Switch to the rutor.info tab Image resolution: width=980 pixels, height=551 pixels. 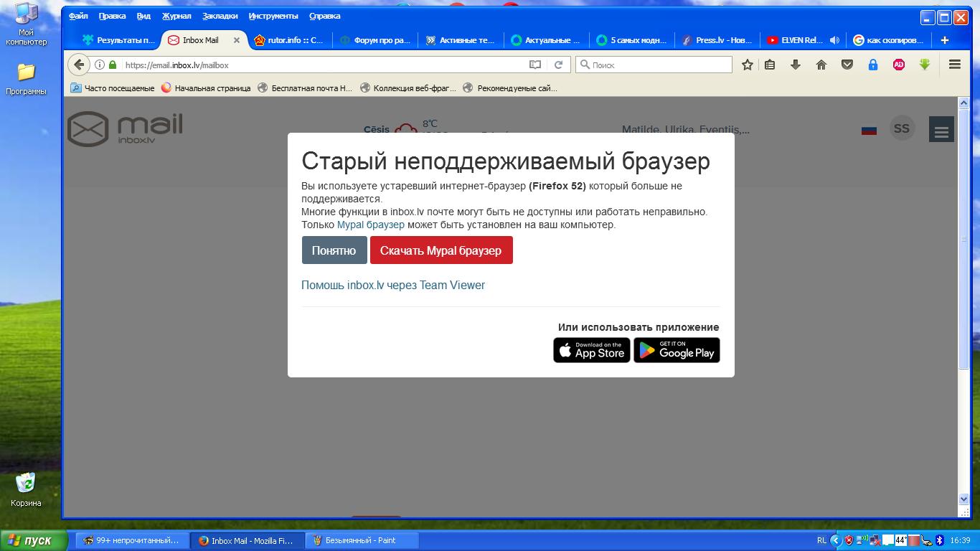tap(289, 40)
